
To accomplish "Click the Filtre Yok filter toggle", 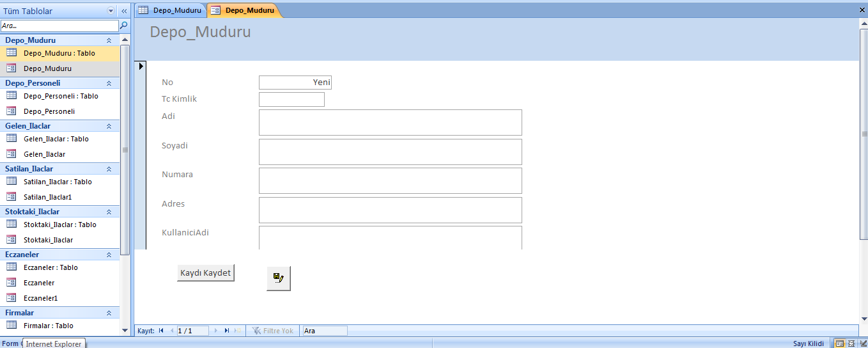I will 273,331.
